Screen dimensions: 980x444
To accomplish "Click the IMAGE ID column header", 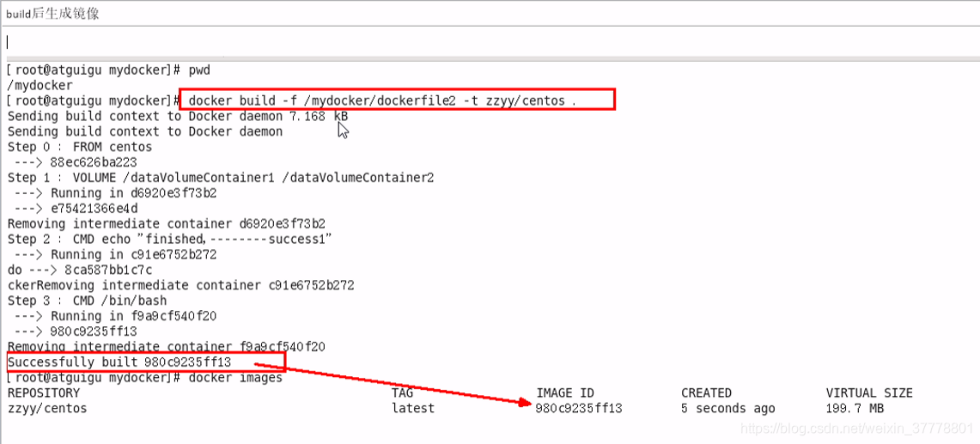I will coord(565,392).
